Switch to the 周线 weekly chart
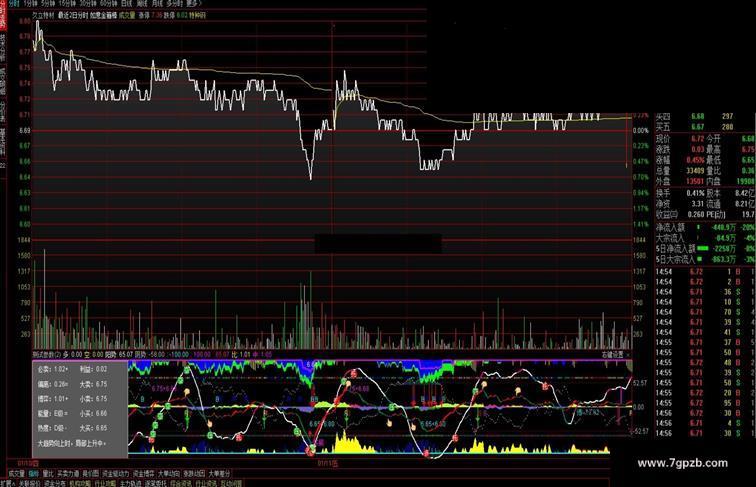756x487 pixels. point(142,3)
